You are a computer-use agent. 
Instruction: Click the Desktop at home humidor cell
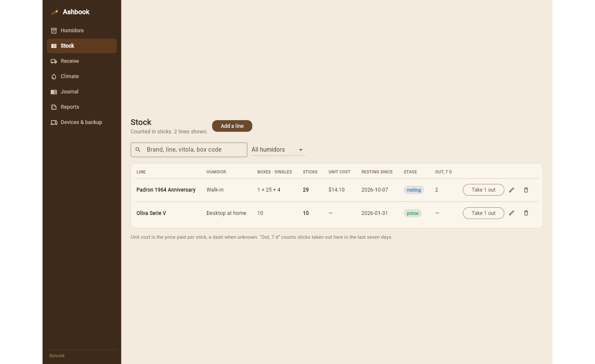[226, 213]
